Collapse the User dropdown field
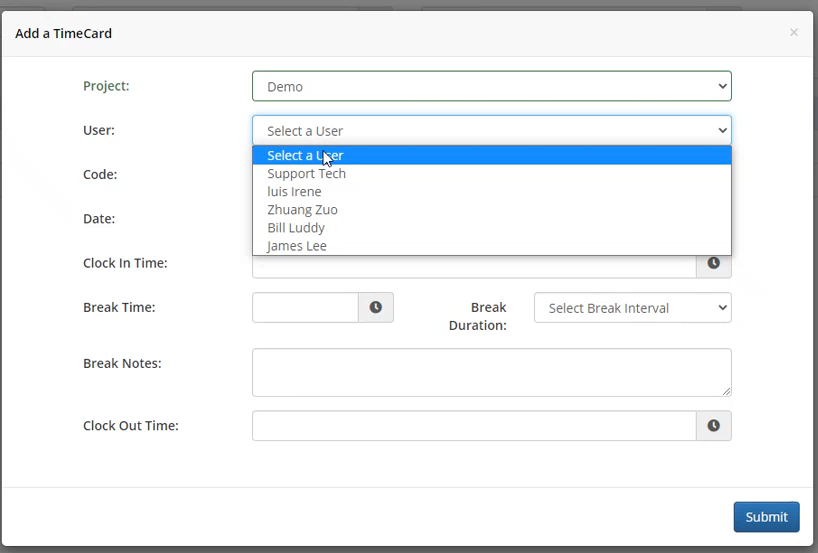Viewport: 818px width, 553px height. [491, 131]
